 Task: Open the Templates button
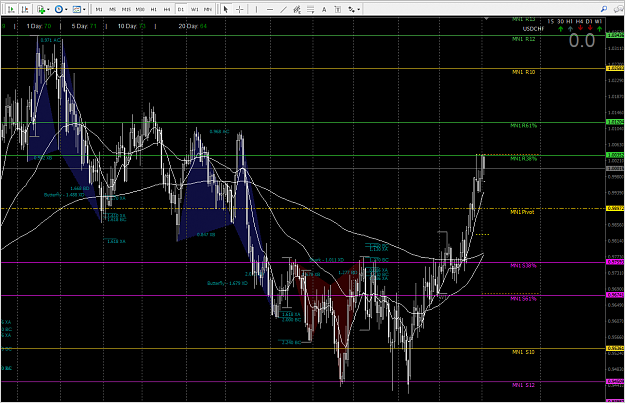[77, 9]
